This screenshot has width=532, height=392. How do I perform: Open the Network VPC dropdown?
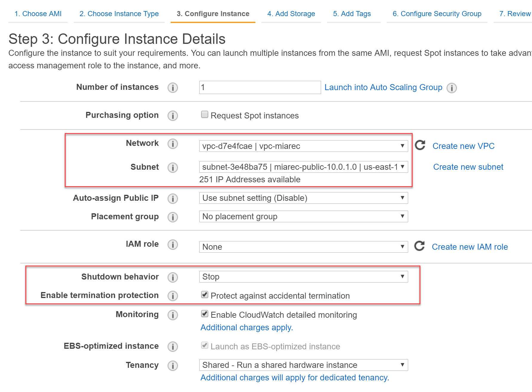(x=303, y=146)
